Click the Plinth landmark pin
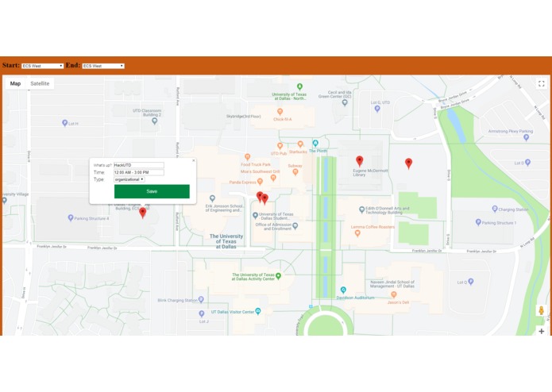 (x=315, y=143)
